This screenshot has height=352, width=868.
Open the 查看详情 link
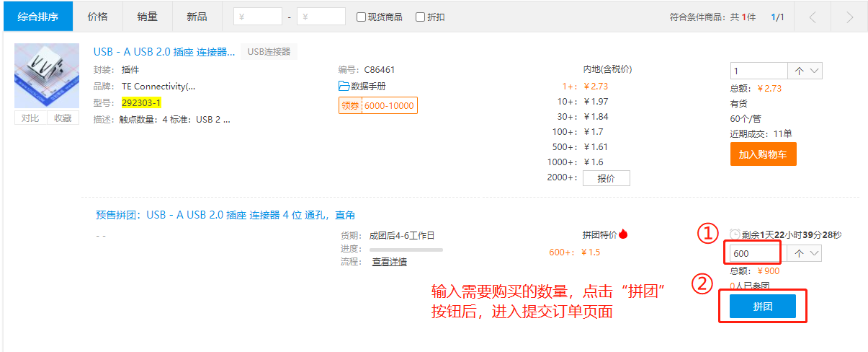[x=389, y=262]
